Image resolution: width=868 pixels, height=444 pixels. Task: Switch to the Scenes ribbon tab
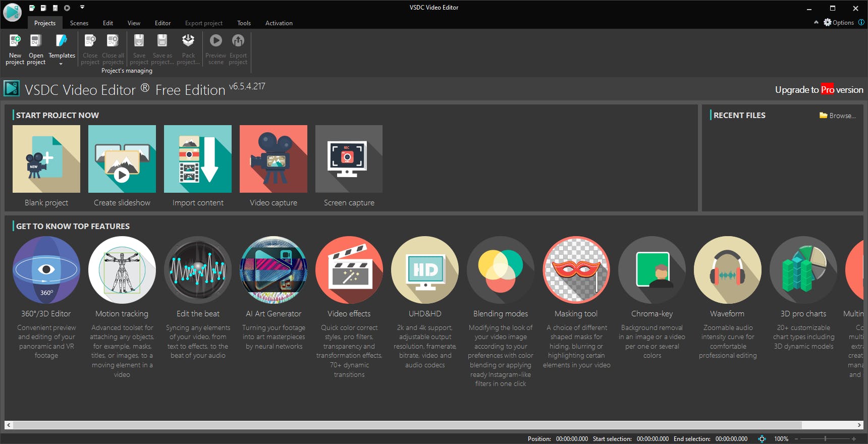79,23
